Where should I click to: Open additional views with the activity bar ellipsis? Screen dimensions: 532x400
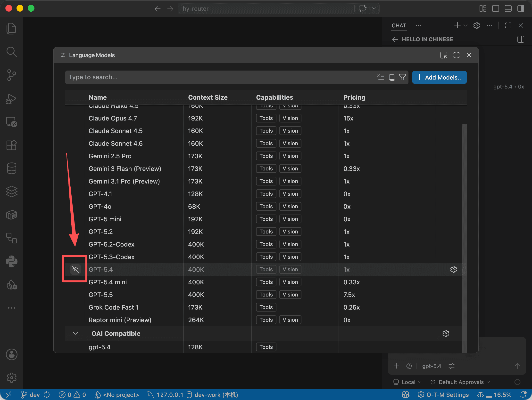11,308
